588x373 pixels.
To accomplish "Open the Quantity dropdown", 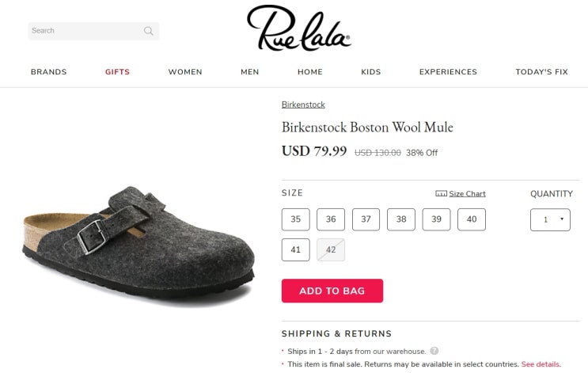I will coord(550,219).
